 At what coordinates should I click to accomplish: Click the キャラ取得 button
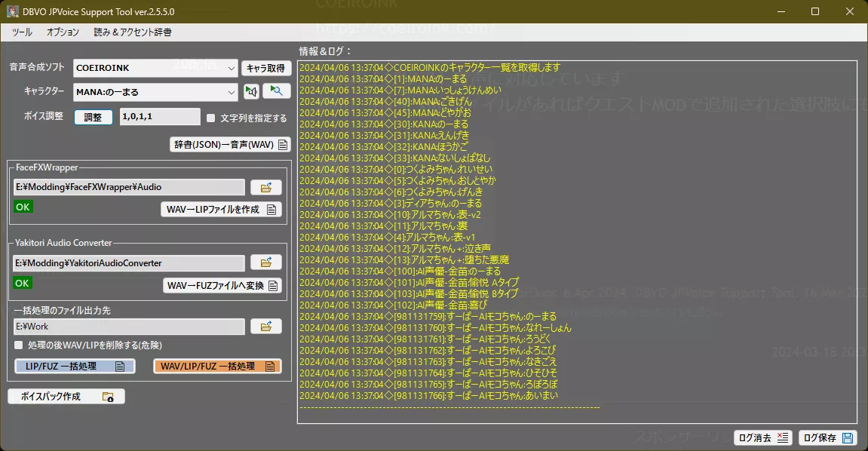pos(265,68)
